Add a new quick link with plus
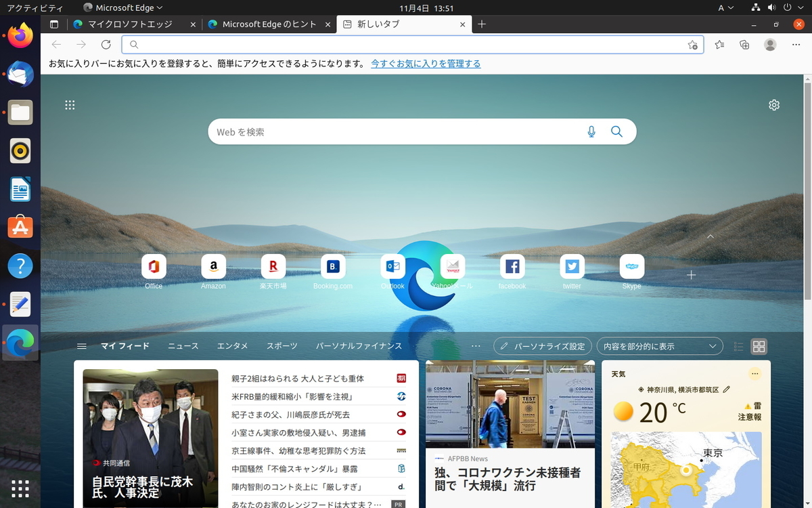 pos(691,275)
